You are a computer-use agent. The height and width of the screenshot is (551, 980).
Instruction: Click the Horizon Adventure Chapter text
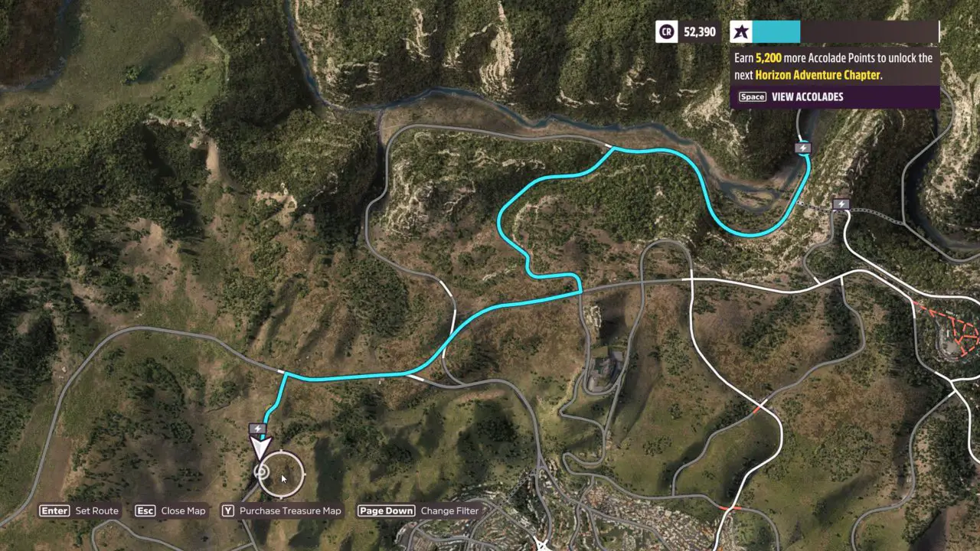(818, 75)
